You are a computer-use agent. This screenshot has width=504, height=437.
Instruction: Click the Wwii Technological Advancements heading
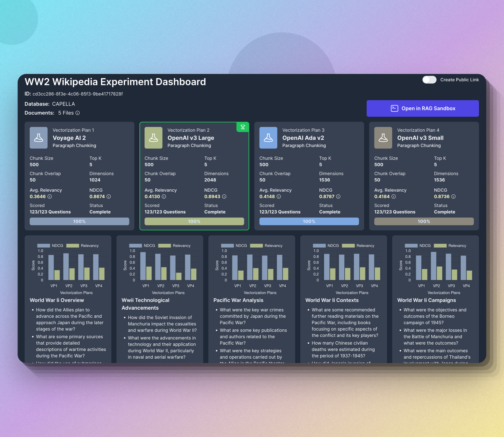click(145, 304)
